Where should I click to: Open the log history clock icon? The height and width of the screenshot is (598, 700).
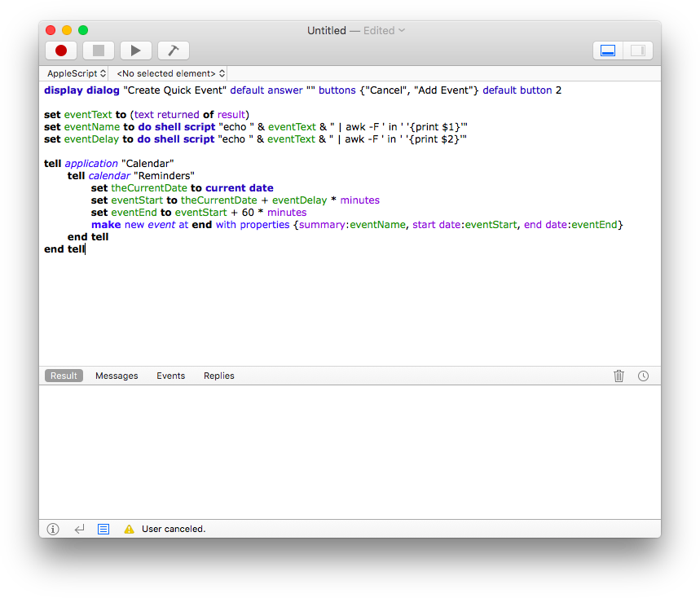643,376
